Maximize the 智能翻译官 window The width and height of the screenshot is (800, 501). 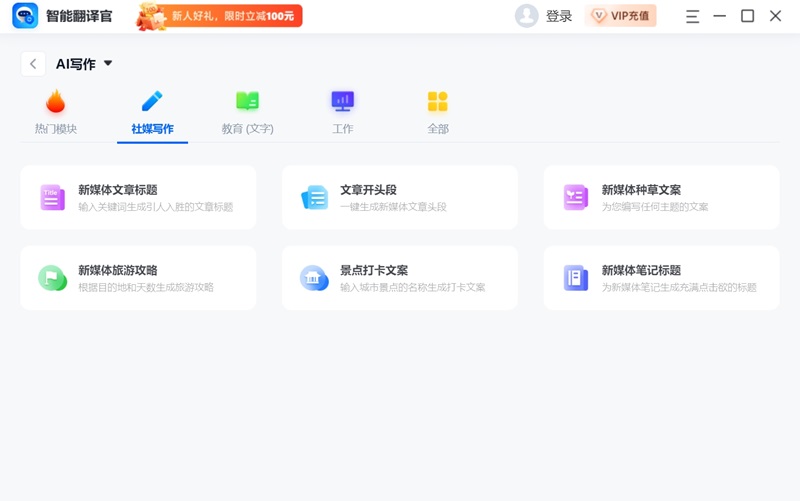pyautogui.click(x=747, y=16)
